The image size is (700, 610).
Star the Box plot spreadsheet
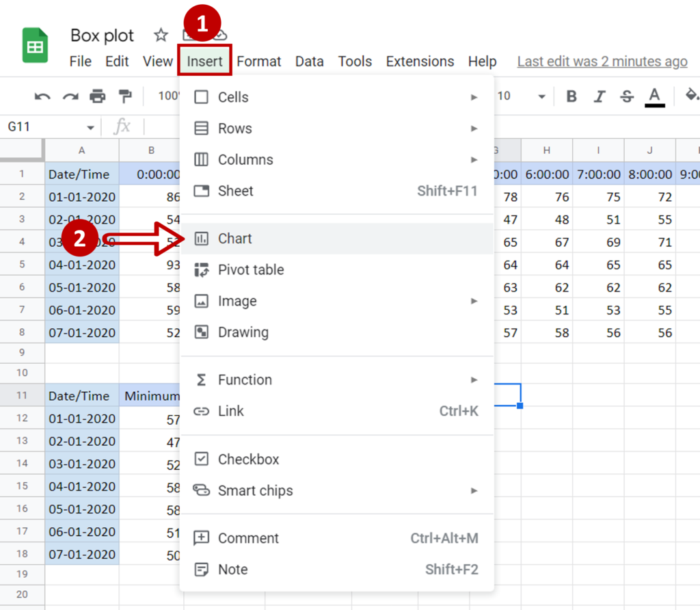click(160, 35)
